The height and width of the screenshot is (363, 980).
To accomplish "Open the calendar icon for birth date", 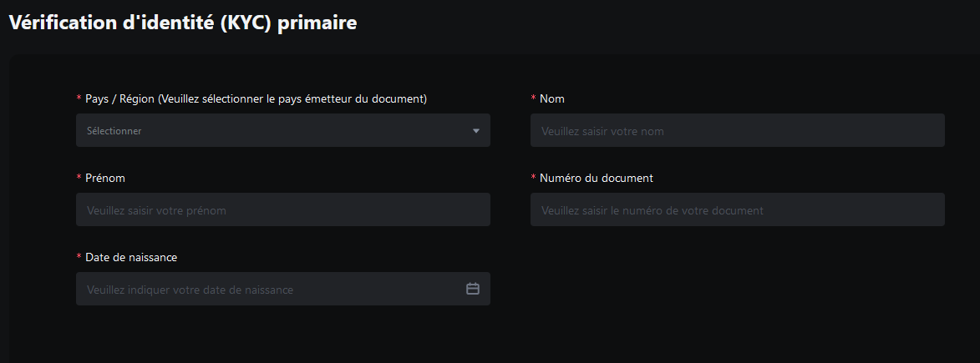I will click(473, 289).
